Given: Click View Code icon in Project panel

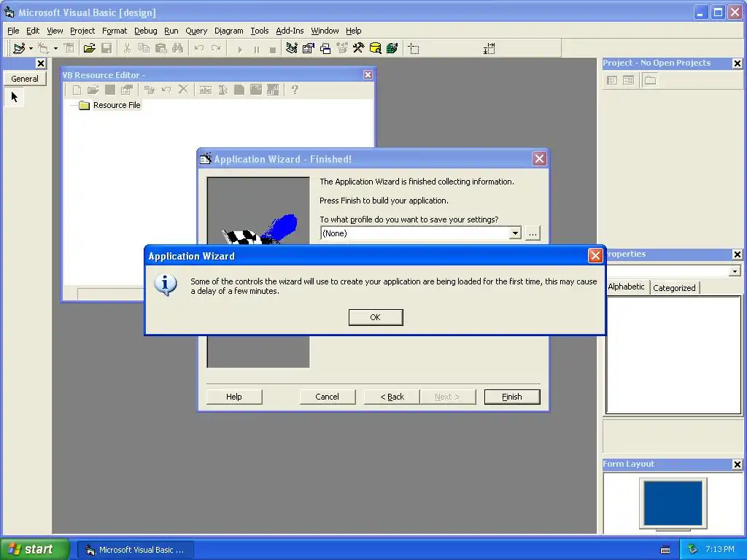Looking at the screenshot, I should click(x=612, y=80).
